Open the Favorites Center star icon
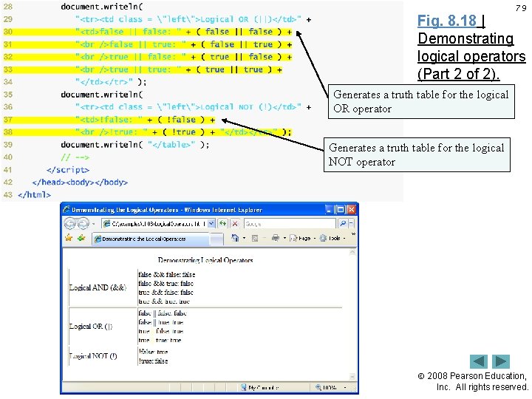This screenshot has height=399, width=532. pyautogui.click(x=69, y=238)
